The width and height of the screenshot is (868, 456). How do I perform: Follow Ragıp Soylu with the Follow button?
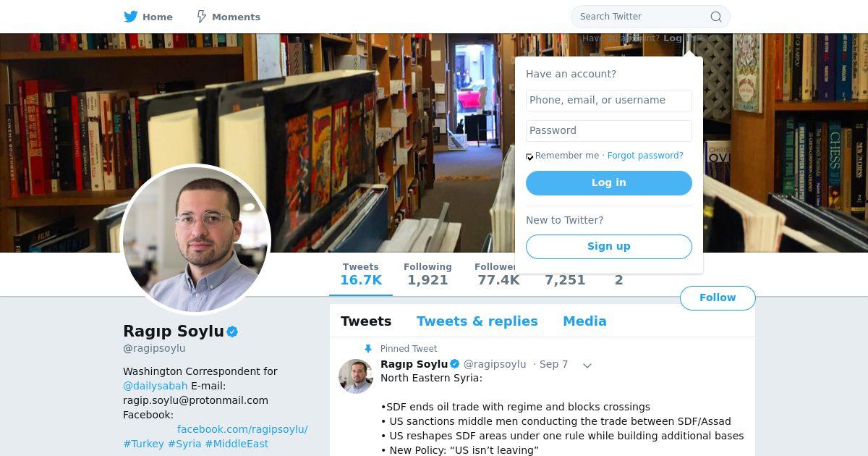pos(718,297)
